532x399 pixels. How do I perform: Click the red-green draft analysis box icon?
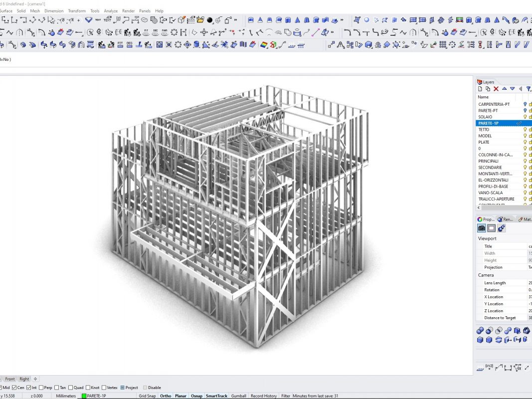point(273,45)
